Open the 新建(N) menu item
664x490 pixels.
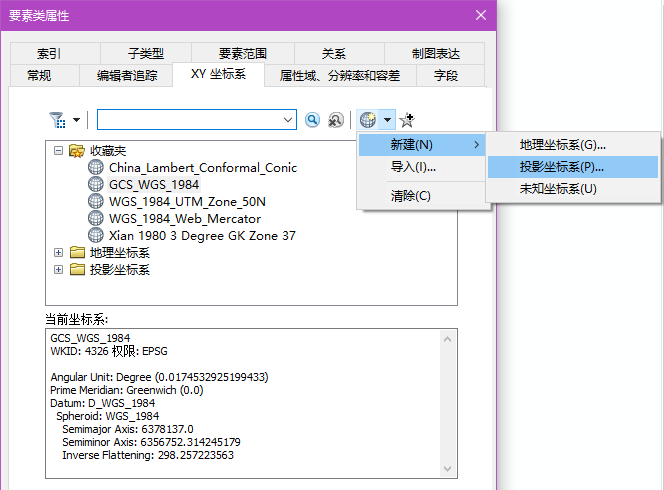point(421,145)
